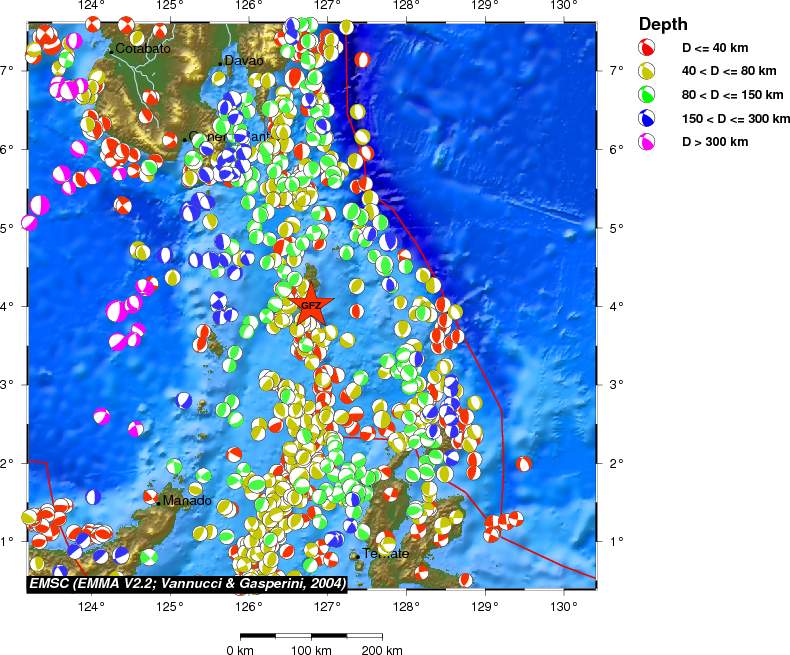Click the 124° longitude label on the bottom axis

click(92, 607)
